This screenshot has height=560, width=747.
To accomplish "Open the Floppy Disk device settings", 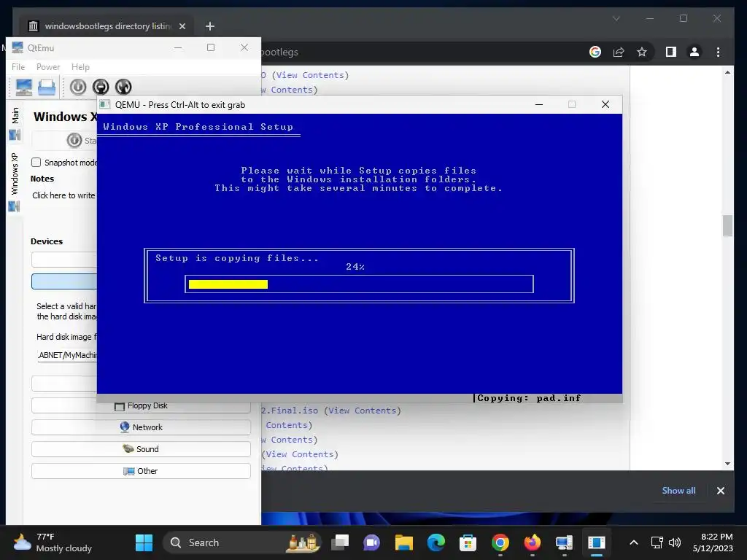I will pos(141,405).
